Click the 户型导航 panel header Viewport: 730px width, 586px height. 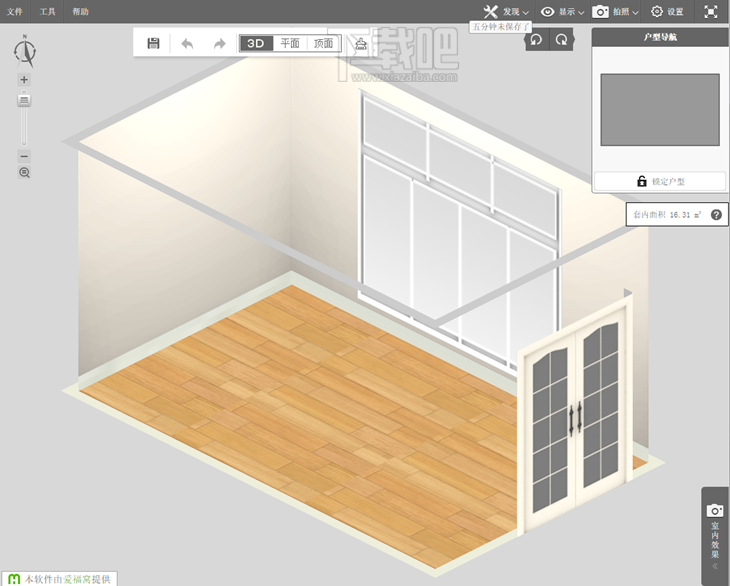[x=660, y=37]
